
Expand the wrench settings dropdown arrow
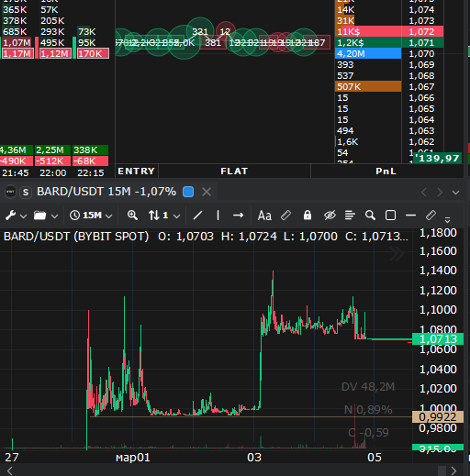tap(23, 216)
